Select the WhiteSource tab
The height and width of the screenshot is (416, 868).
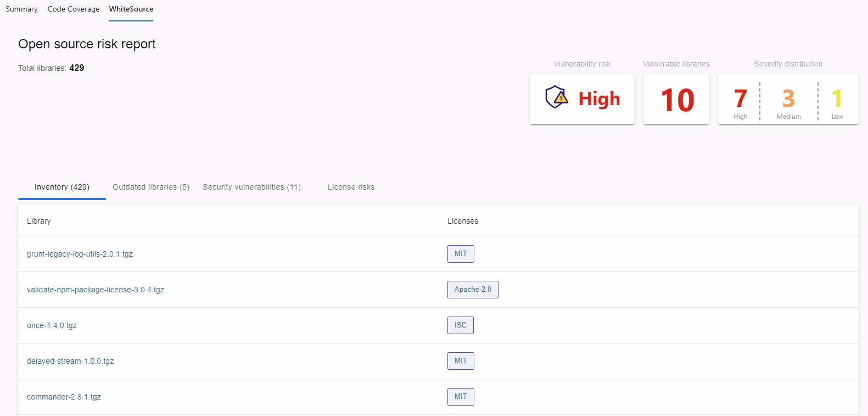(131, 9)
